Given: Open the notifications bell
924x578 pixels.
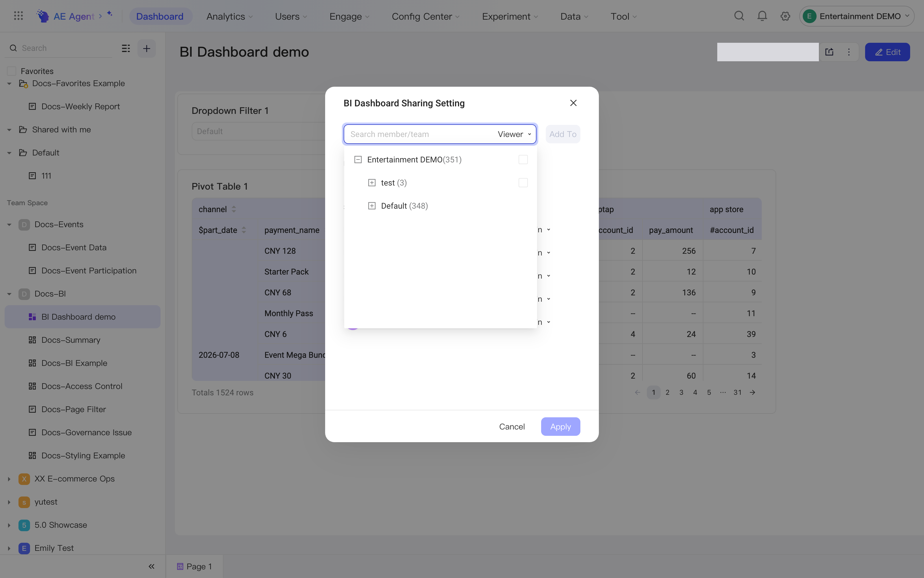Looking at the screenshot, I should 762,16.
